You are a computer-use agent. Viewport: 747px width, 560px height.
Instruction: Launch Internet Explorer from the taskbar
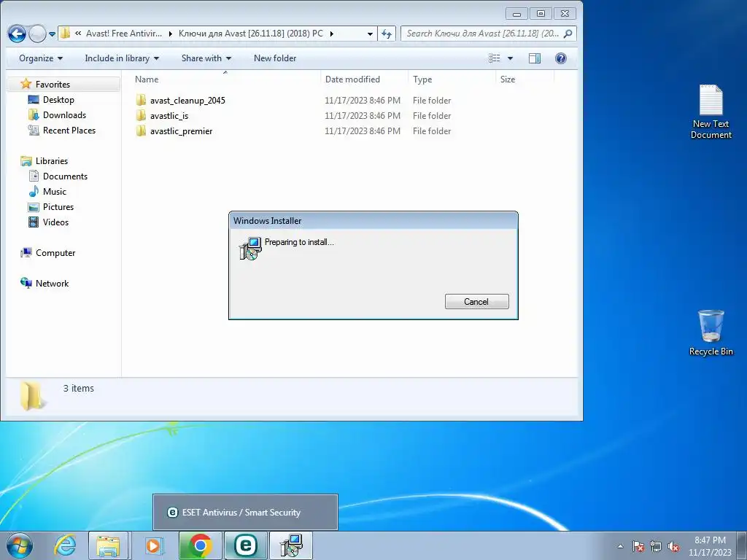click(65, 545)
